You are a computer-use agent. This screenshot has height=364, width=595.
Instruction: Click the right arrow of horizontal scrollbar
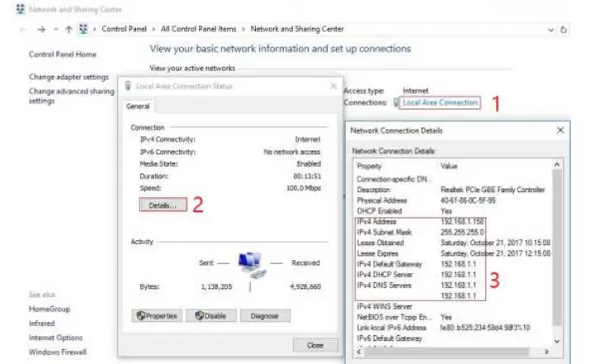coord(546,352)
